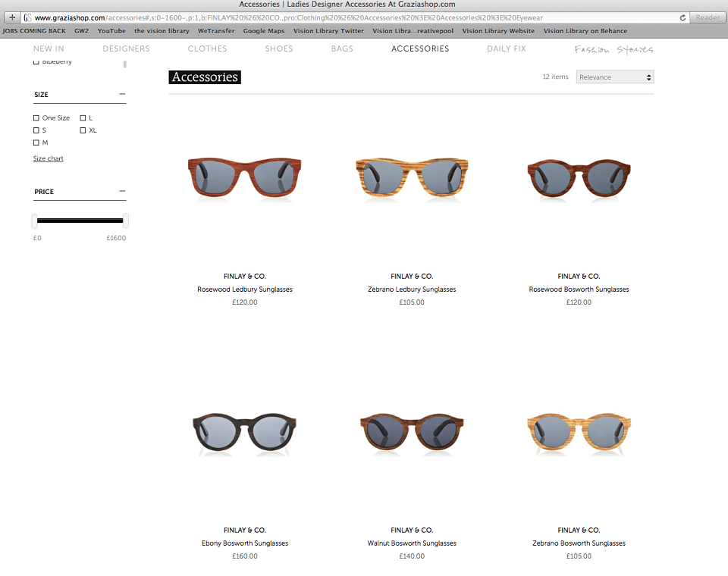Screen dimensions: 728x576
Task: Click Ebony Bosworth Sunglasses title
Action: point(245,543)
